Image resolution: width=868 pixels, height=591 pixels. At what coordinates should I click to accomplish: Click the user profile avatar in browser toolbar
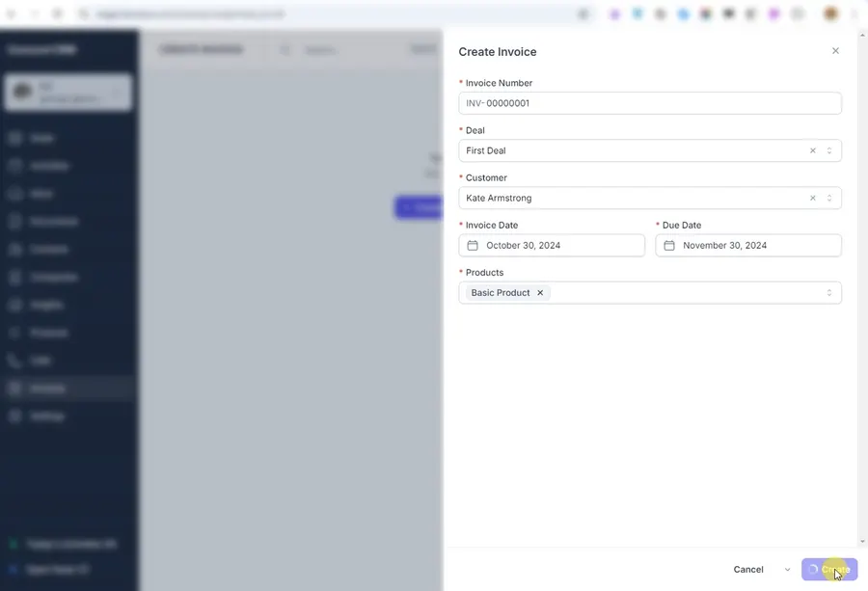click(830, 13)
